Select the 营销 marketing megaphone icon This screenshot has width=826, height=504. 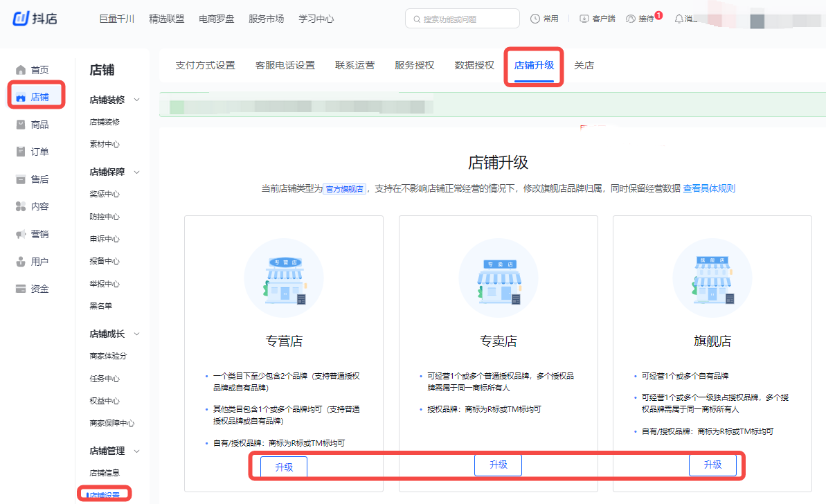pos(21,234)
